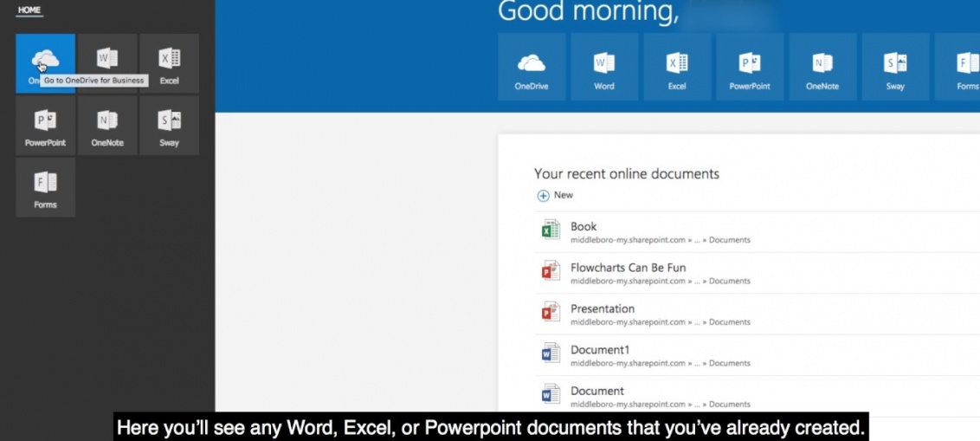
Task: Select the HOME tab in app launcher
Action: pyautogui.click(x=29, y=10)
